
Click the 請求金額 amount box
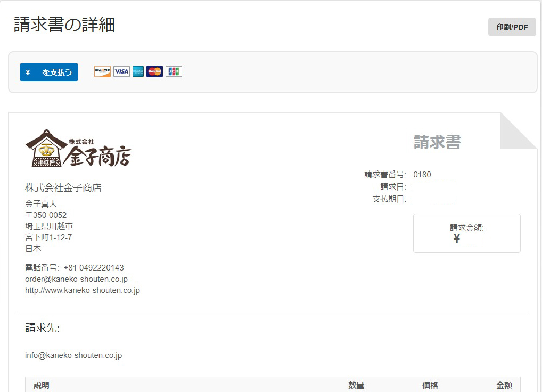466,233
